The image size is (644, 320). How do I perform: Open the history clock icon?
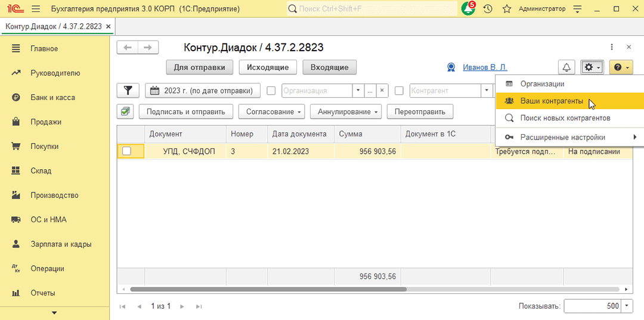click(x=488, y=8)
